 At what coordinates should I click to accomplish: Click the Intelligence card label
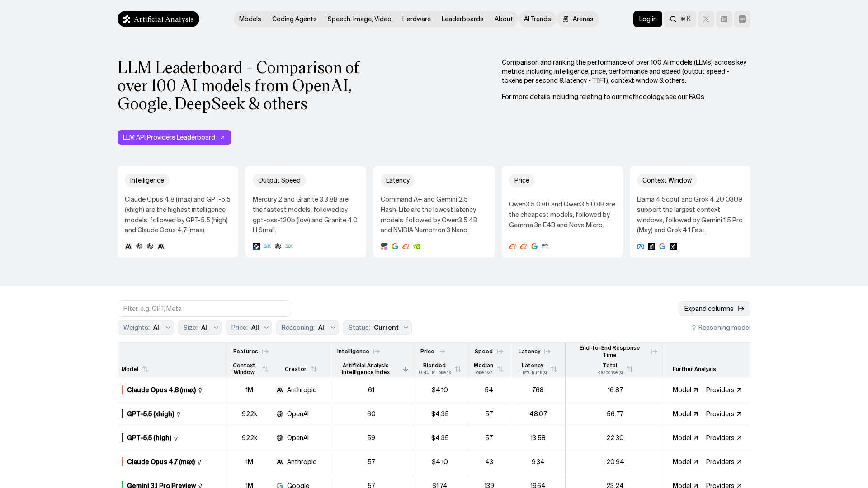pyautogui.click(x=147, y=180)
